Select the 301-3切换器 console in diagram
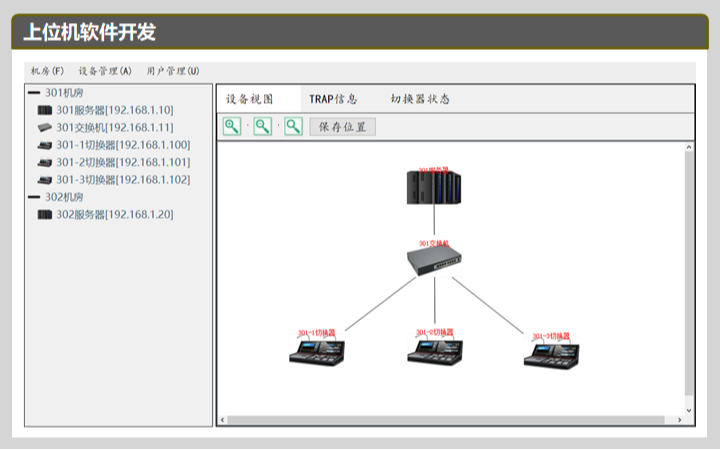 (x=551, y=355)
